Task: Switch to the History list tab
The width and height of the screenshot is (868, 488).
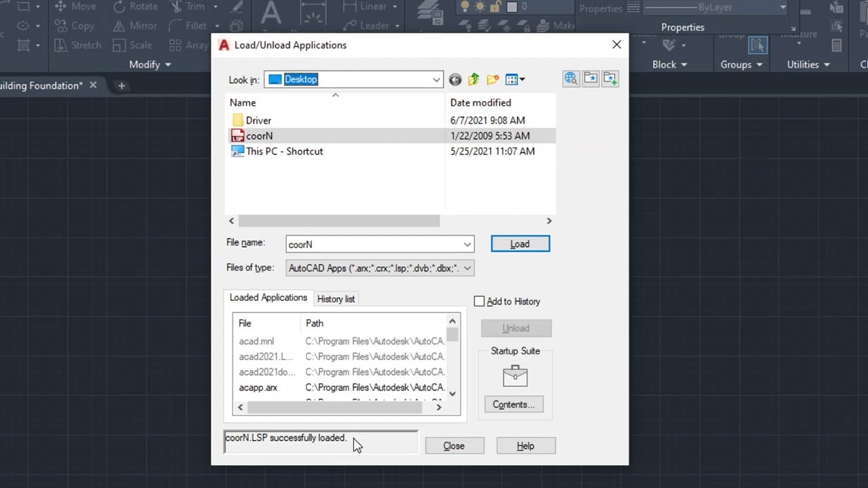Action: point(336,299)
